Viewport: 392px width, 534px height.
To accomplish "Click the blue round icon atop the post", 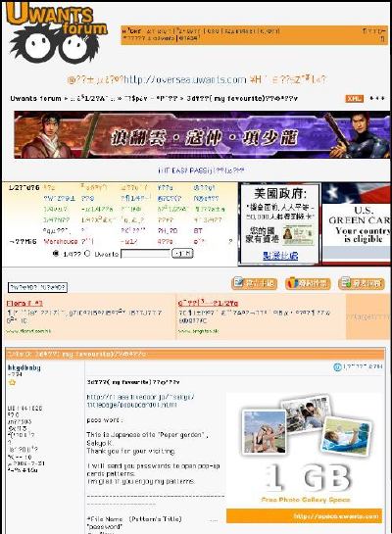I will point(337,367).
